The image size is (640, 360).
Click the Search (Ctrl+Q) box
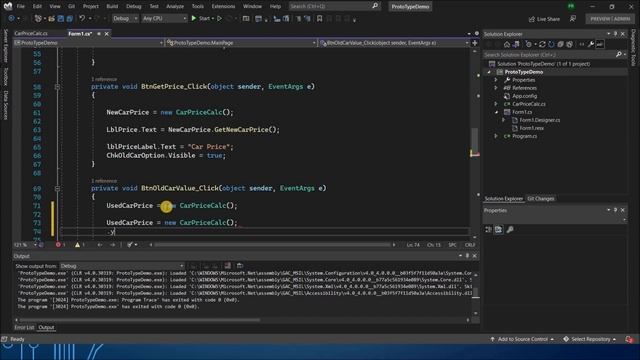point(334,6)
